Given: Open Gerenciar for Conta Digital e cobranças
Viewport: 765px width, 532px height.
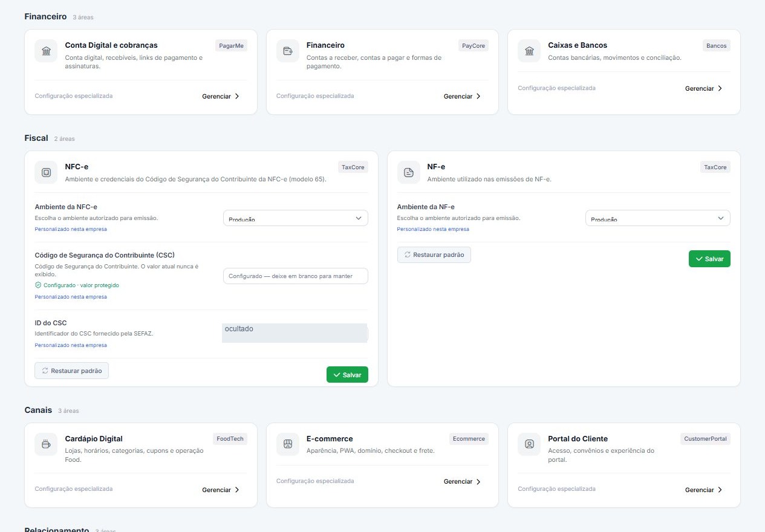Looking at the screenshot, I should (221, 96).
